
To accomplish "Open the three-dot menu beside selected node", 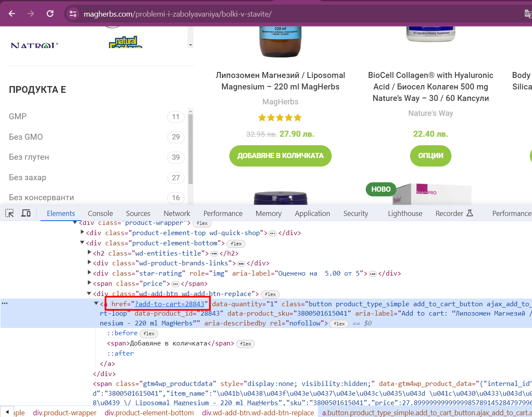I will (x=5, y=303).
